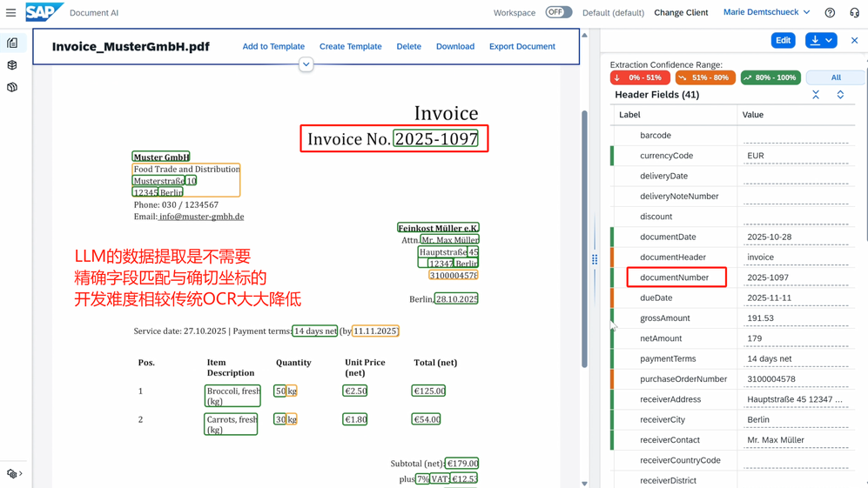
Task: Open the download options dropdown arrow
Action: (829, 40)
